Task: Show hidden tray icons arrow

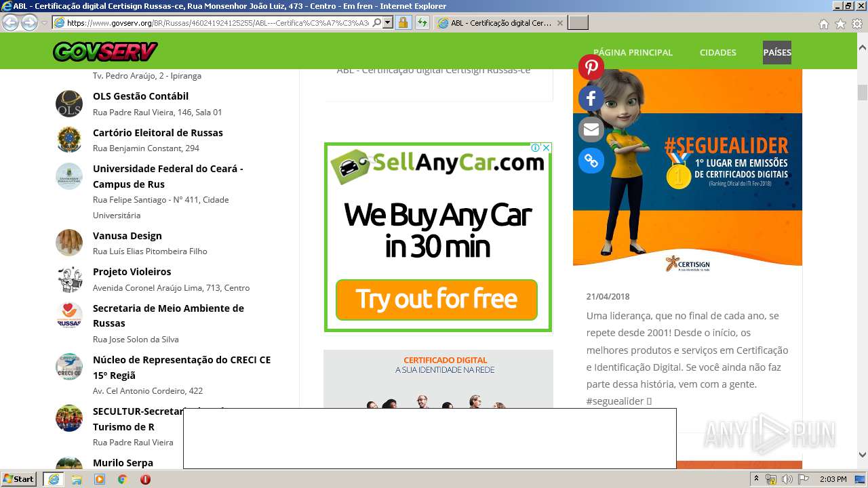Action: coord(756,479)
